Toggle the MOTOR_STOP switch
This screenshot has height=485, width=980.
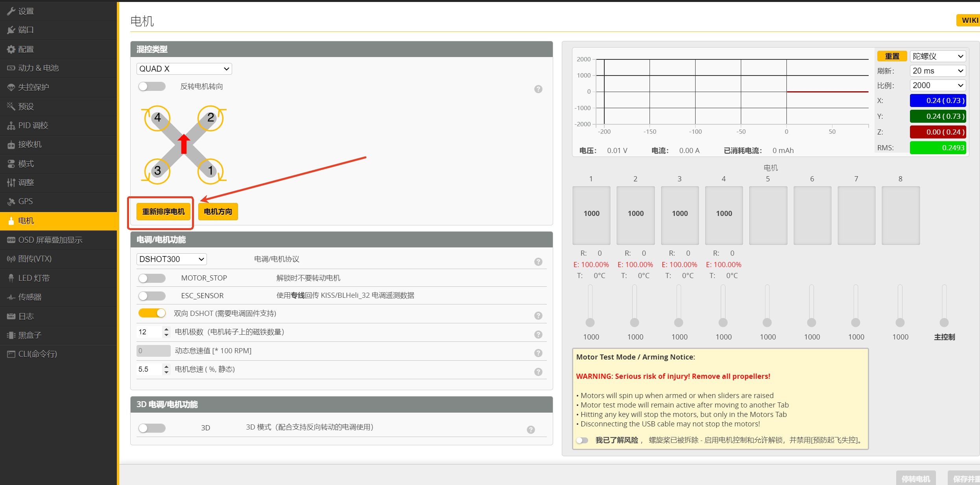pos(152,278)
